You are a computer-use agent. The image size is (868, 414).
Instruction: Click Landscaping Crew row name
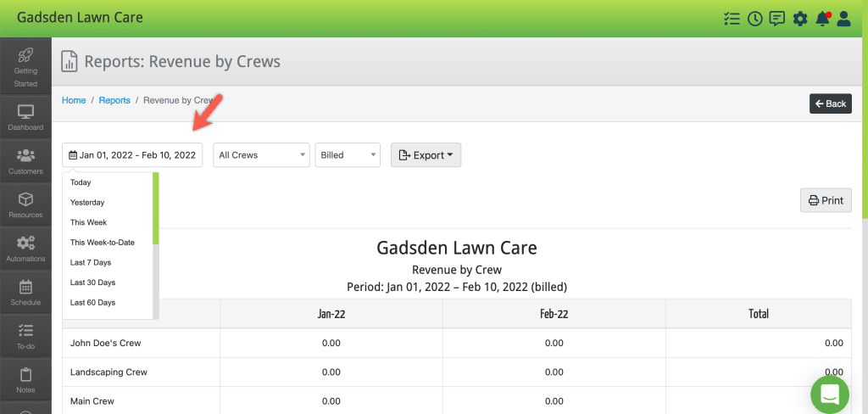tap(108, 372)
